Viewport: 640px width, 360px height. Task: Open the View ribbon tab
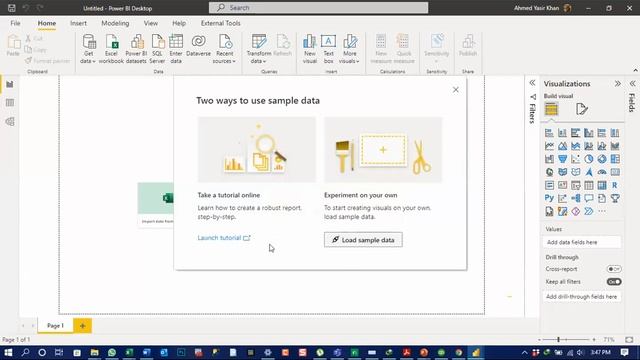pos(151,23)
